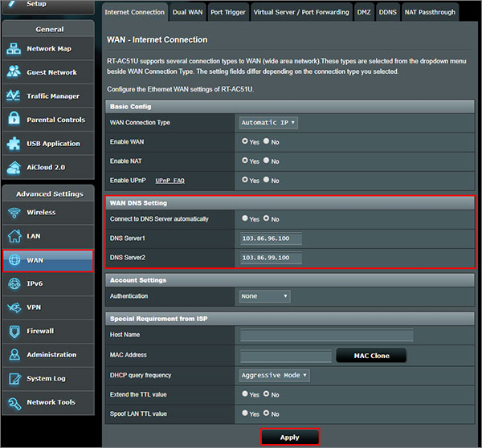Select Yes for Spoof LAN TTL value
This screenshot has height=448, width=482.
coord(245,413)
